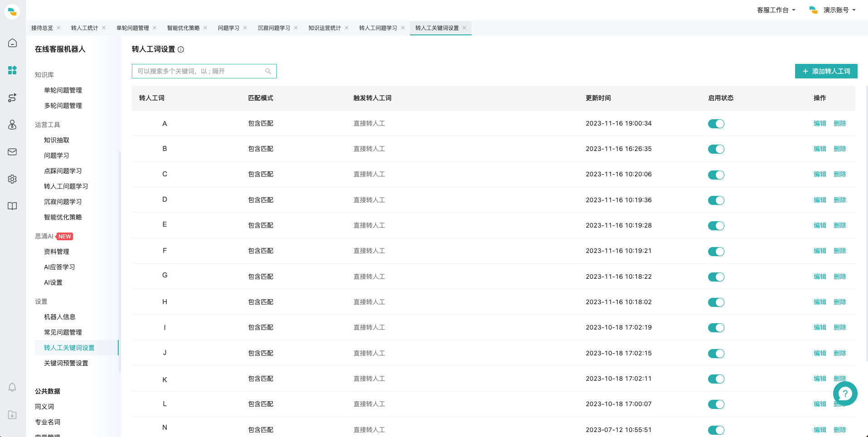Toggle enable status for keyword I
This screenshot has width=868, height=437.
pos(716,328)
